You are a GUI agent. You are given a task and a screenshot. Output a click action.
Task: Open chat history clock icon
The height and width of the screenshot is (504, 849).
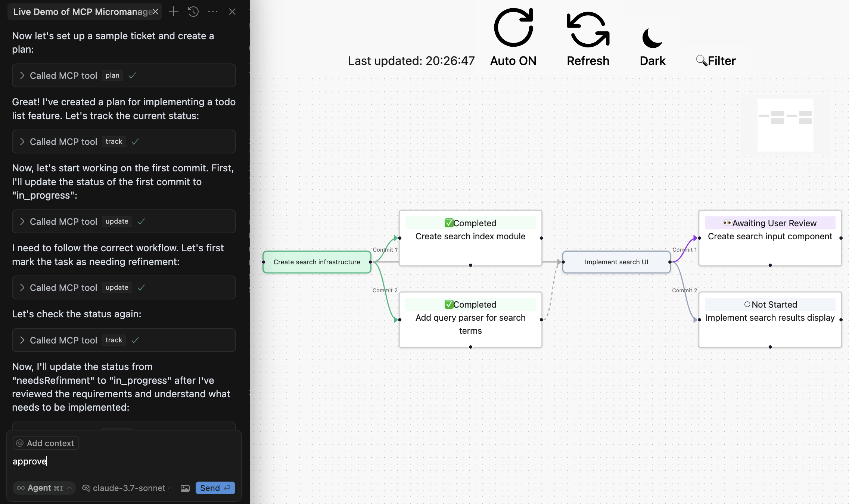pos(193,12)
